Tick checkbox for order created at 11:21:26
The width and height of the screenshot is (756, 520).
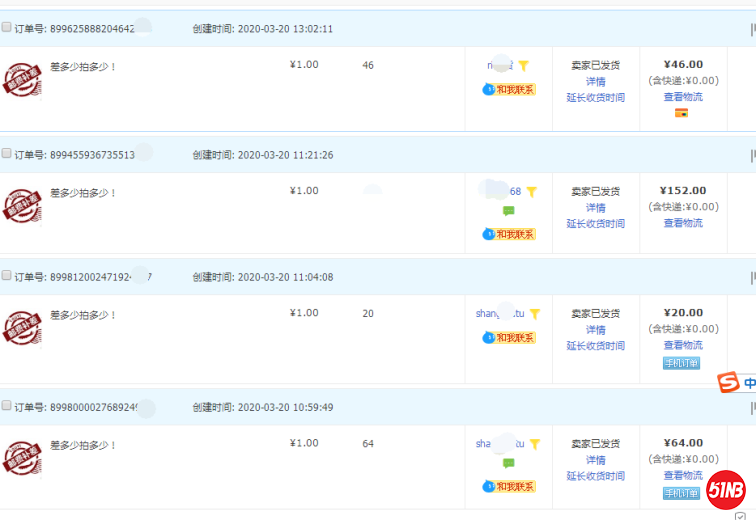(x=7, y=154)
